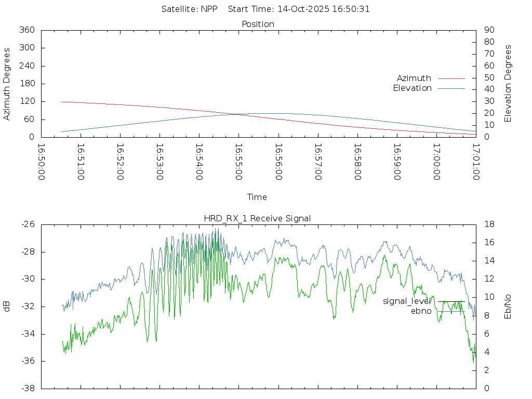Click the Eb/No right axis label
Image resolution: width=532 pixels, height=399 pixels.
pyautogui.click(x=508, y=306)
